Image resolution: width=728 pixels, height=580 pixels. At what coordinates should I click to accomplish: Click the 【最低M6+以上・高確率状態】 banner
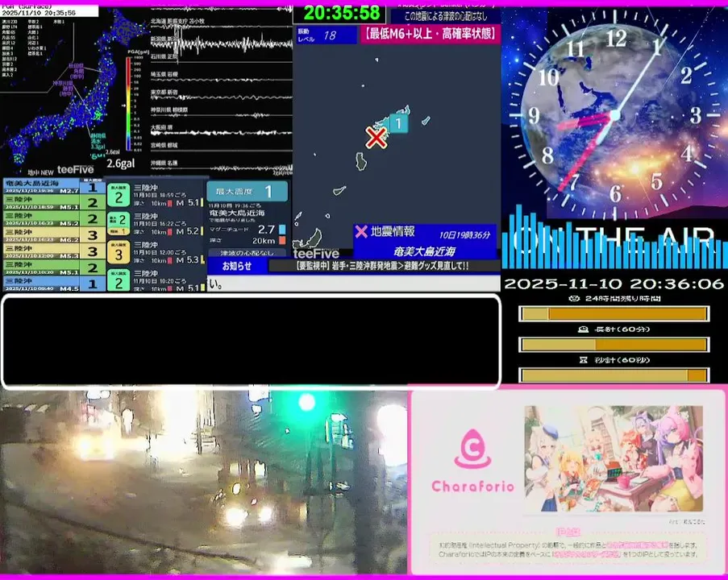430,34
